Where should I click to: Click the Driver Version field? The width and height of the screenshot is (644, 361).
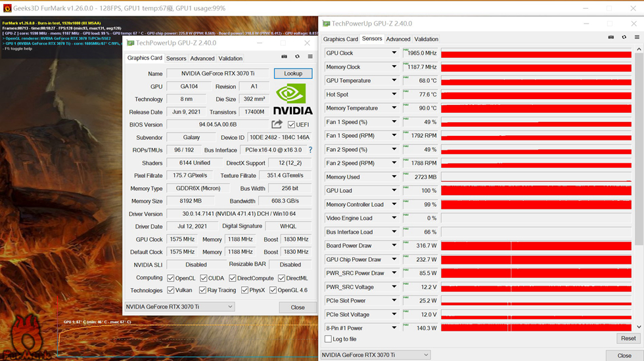tap(239, 214)
